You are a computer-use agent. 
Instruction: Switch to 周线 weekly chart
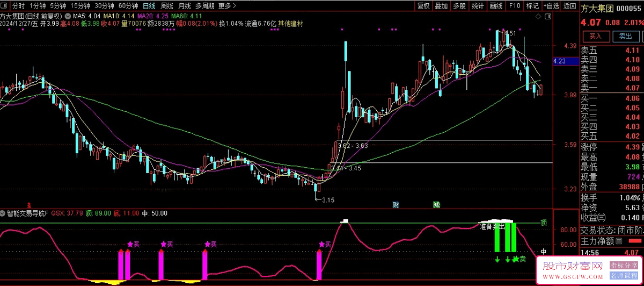(167, 6)
